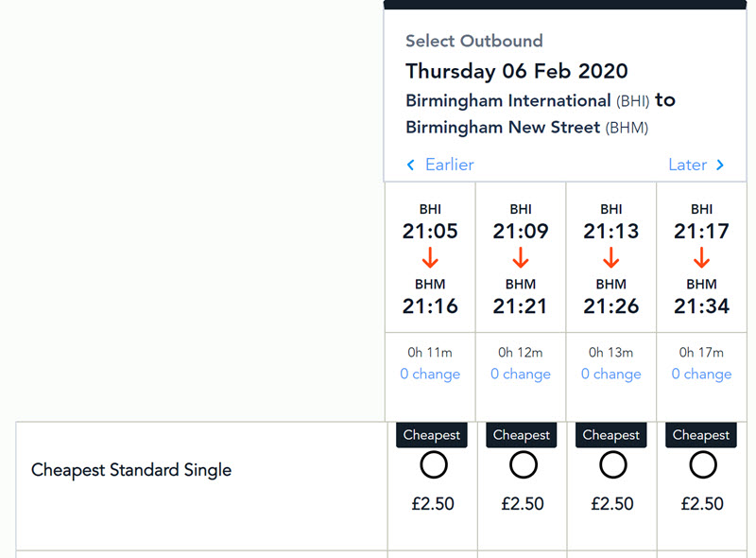Click the left chevron beside Earlier
The height and width of the screenshot is (558, 756).
click(410, 166)
